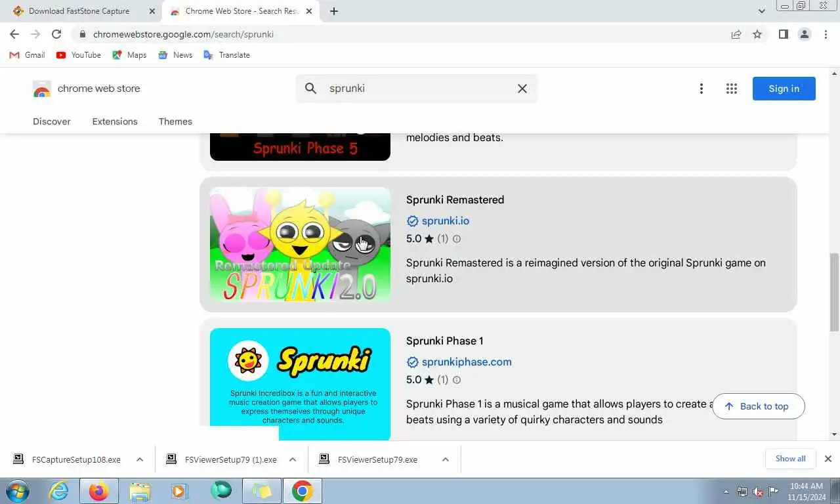This screenshot has width=840, height=504.
Task: Open the Sprunki Remastered title
Action: click(455, 199)
